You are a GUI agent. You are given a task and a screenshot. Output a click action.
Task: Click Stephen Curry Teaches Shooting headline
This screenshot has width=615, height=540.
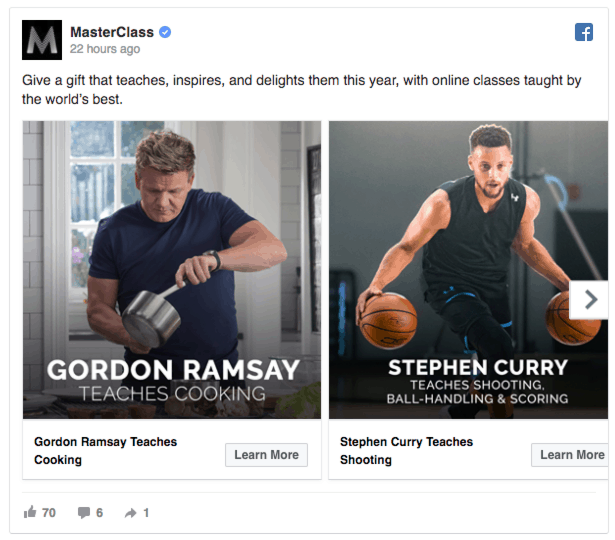[x=406, y=451]
